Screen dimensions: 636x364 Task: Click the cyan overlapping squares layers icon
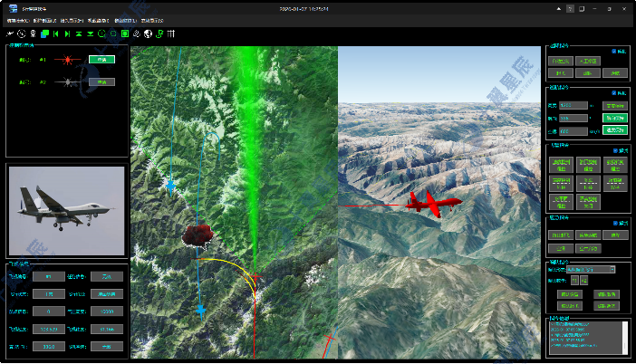point(44,34)
